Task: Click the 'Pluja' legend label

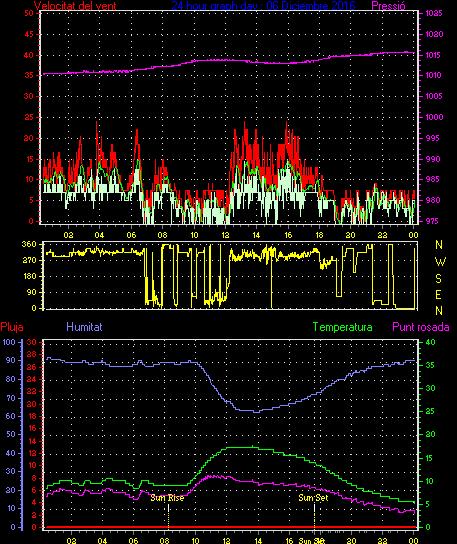Action: [12, 327]
